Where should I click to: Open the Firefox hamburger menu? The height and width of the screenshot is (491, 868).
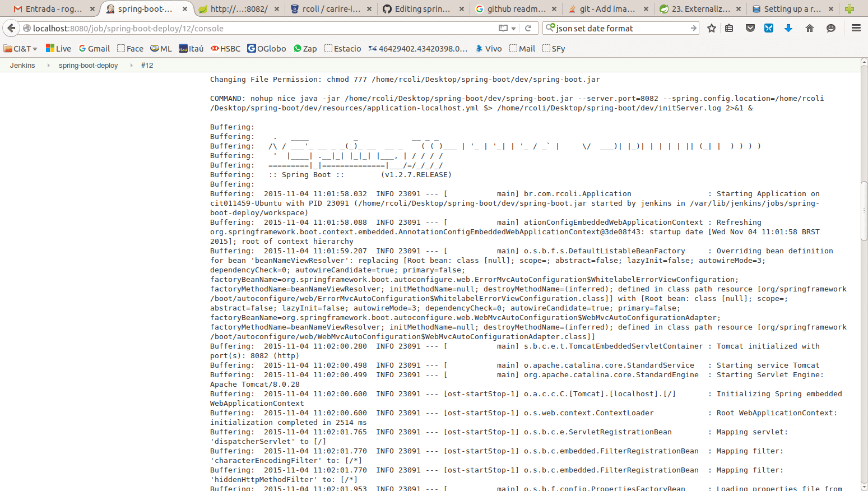coord(856,28)
